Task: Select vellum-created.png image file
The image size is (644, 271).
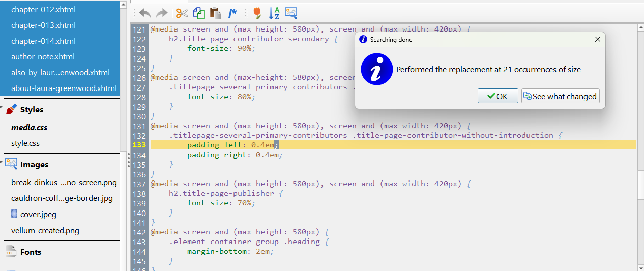Action: point(45,230)
